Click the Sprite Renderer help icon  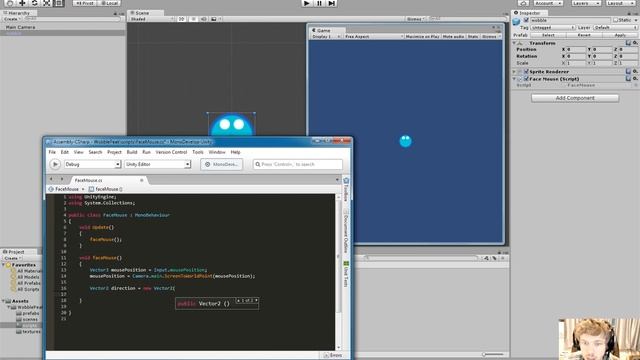coord(629,71)
